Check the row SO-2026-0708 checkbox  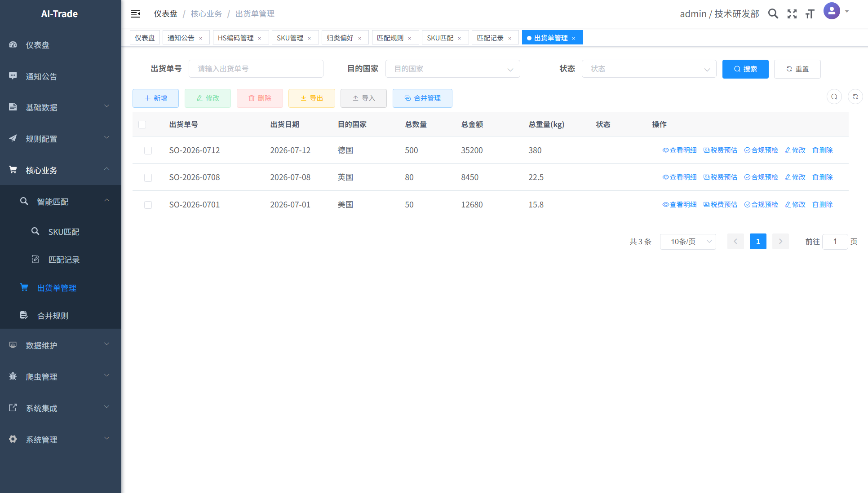(148, 178)
